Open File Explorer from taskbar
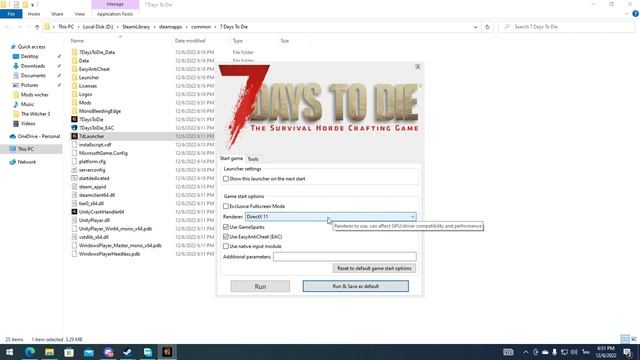 [x=49, y=352]
